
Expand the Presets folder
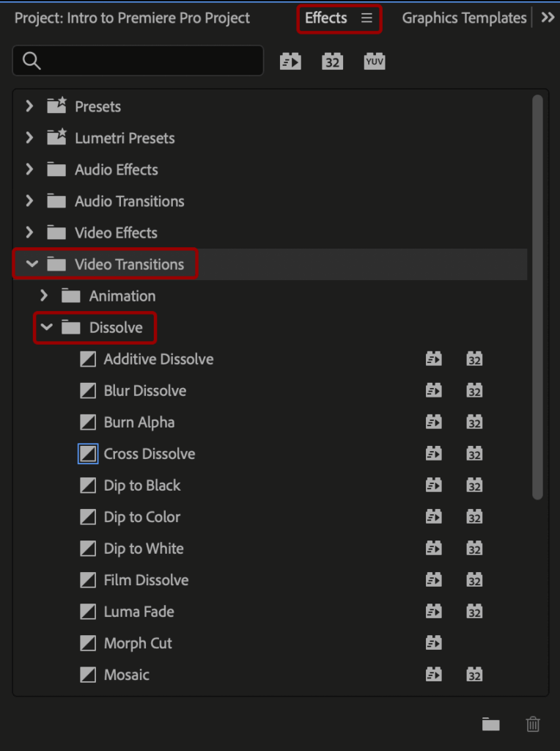coord(29,106)
